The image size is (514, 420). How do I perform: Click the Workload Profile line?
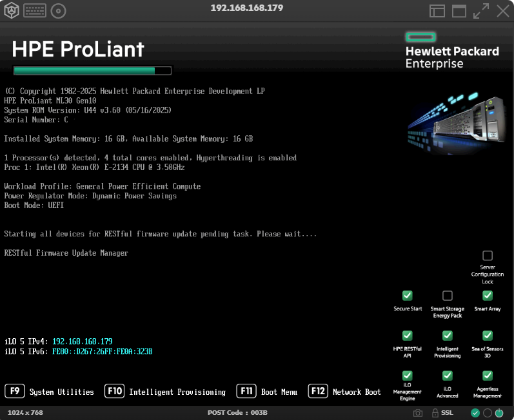tap(103, 186)
